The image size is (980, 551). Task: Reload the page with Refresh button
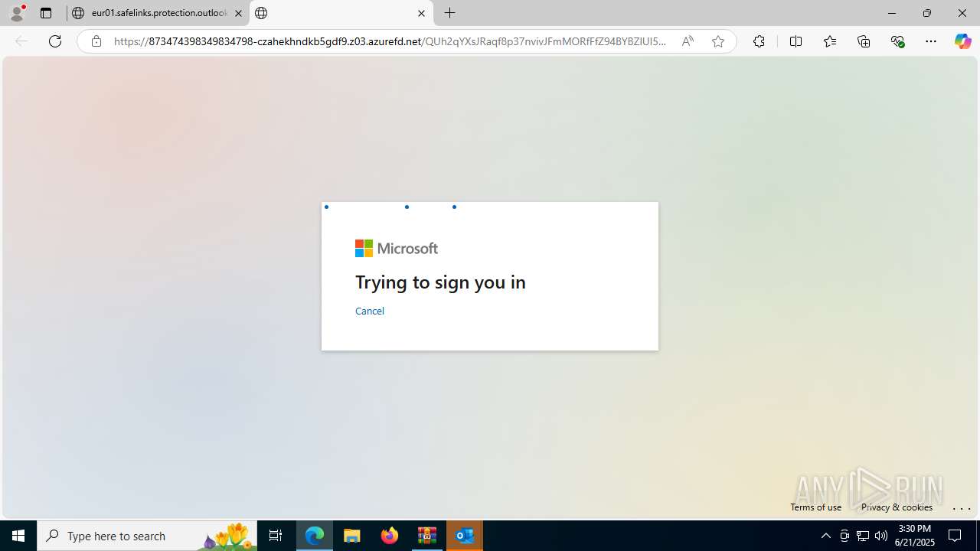[x=55, y=41]
